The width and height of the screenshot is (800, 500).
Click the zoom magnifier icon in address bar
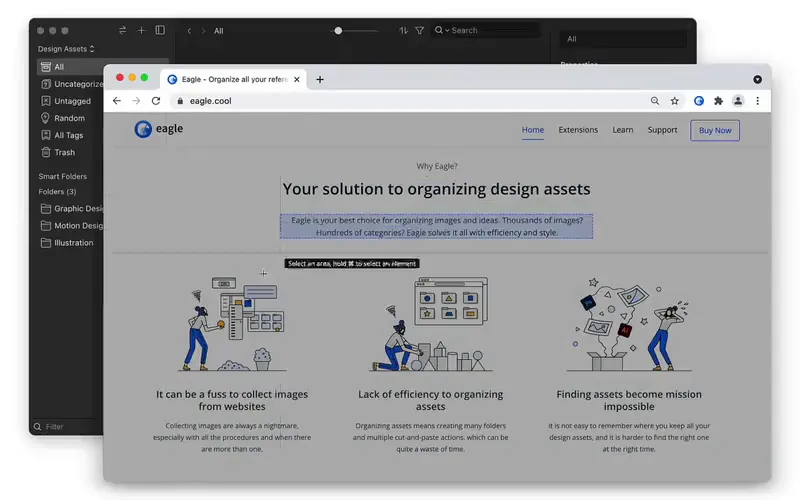[x=655, y=101]
